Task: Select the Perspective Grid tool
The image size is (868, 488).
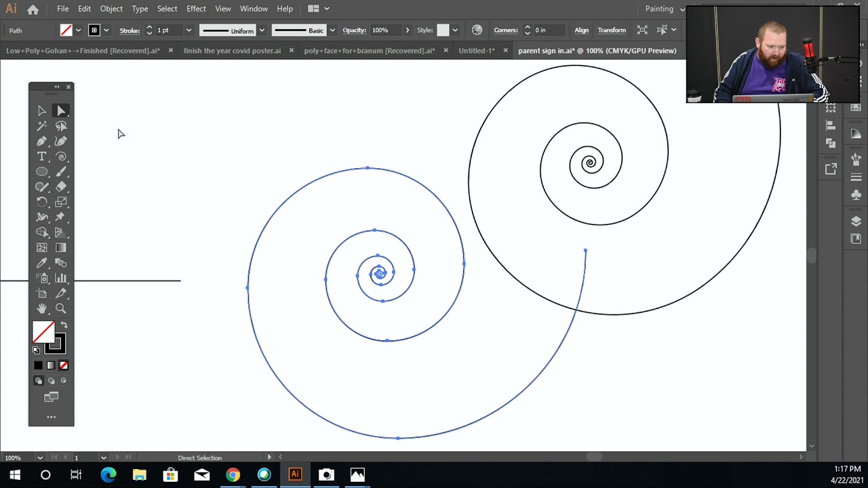Action: pos(61,232)
